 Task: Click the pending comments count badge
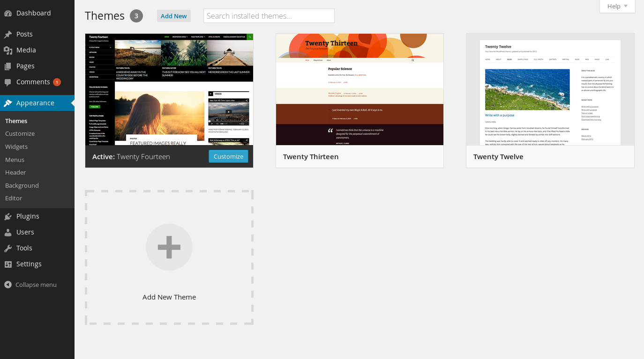tap(57, 82)
